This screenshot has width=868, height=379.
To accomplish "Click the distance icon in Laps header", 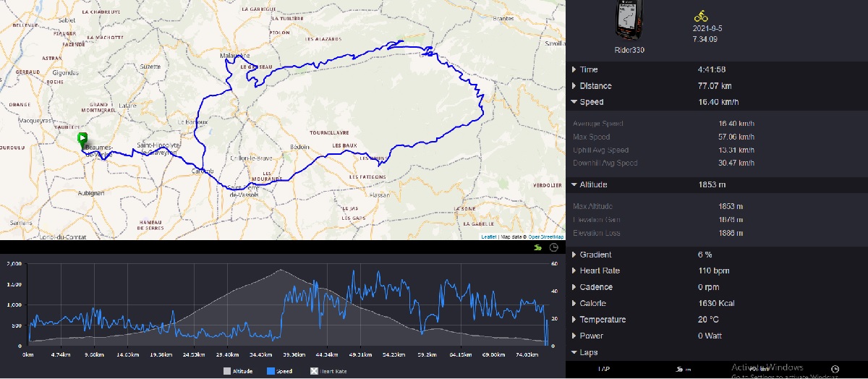I will pyautogui.click(x=681, y=369).
